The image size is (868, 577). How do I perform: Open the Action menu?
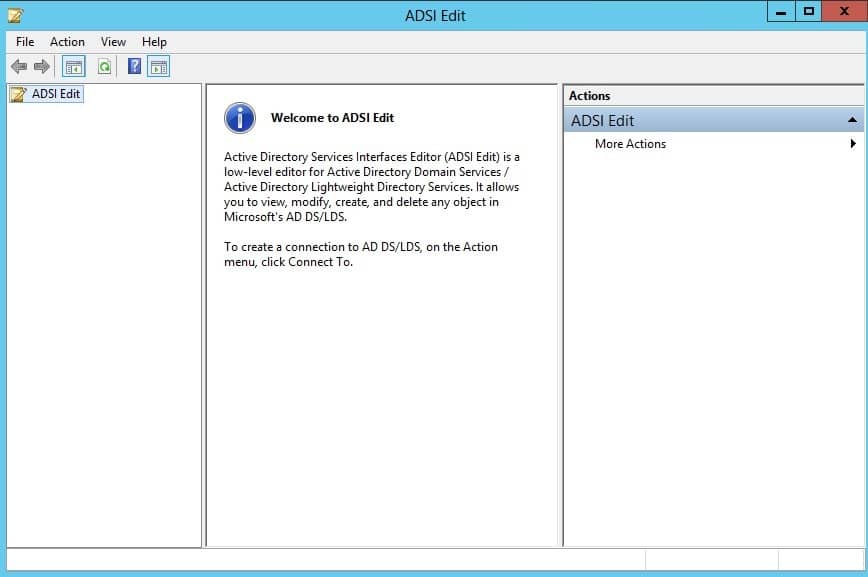pos(67,42)
